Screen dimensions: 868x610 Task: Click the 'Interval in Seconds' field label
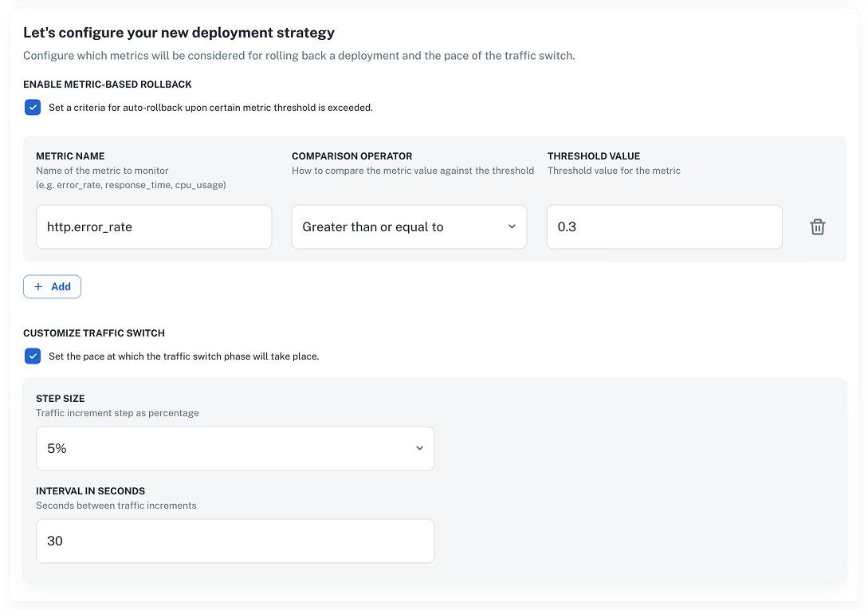pyautogui.click(x=90, y=491)
